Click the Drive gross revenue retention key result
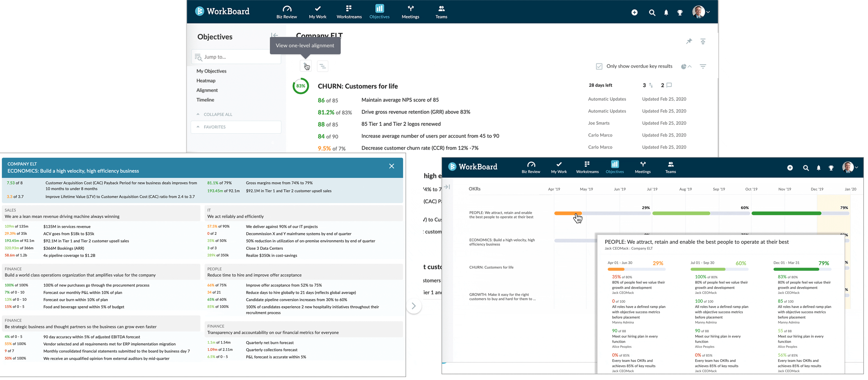 pyautogui.click(x=415, y=112)
